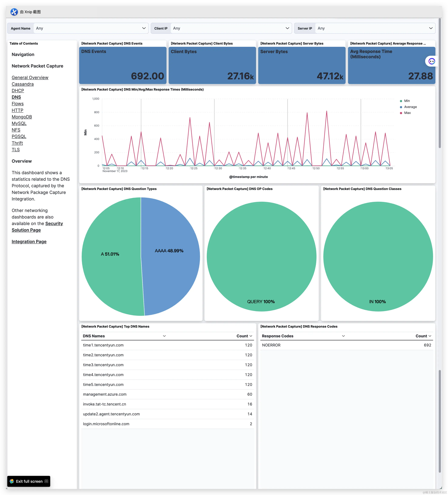Screen dimensions: 448x495
Task: Select the TLS navigation link
Action: click(x=16, y=149)
